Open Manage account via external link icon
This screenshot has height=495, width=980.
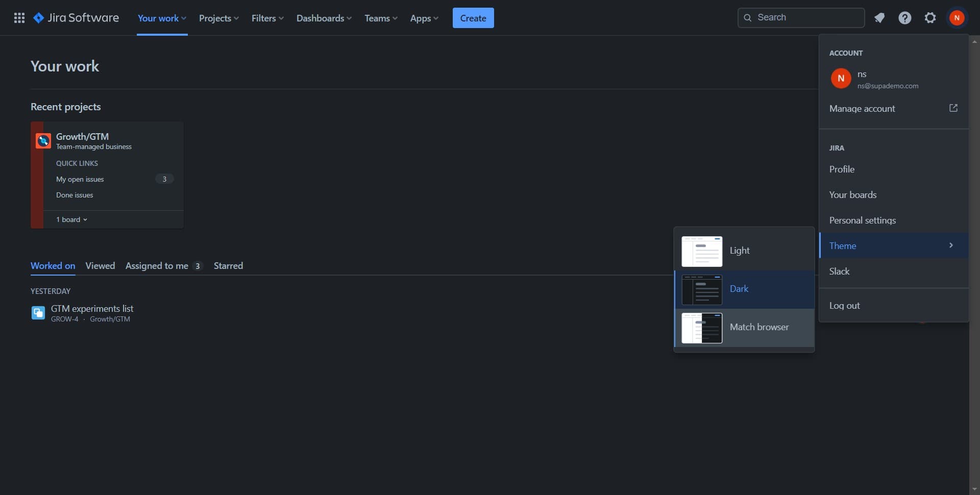click(953, 108)
